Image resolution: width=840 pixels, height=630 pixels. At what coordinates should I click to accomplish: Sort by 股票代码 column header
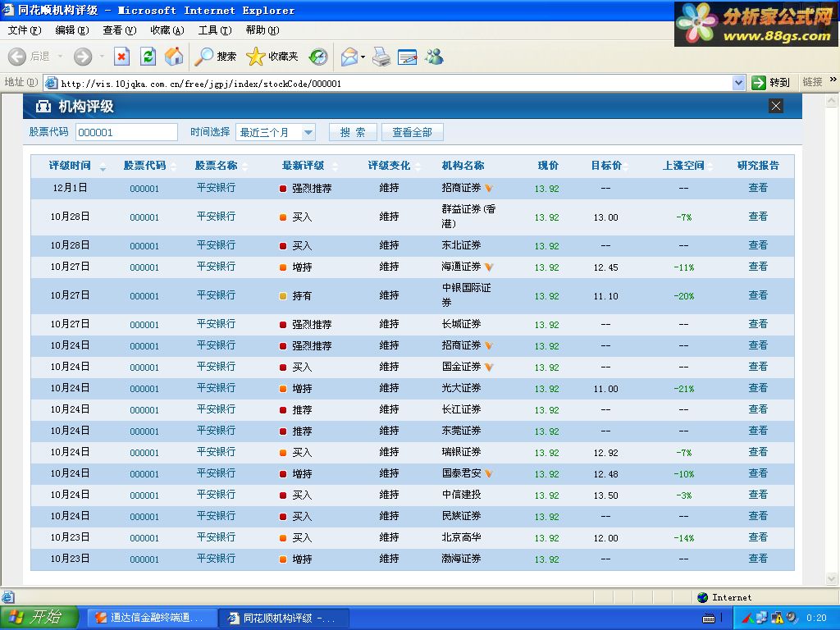pos(144,166)
